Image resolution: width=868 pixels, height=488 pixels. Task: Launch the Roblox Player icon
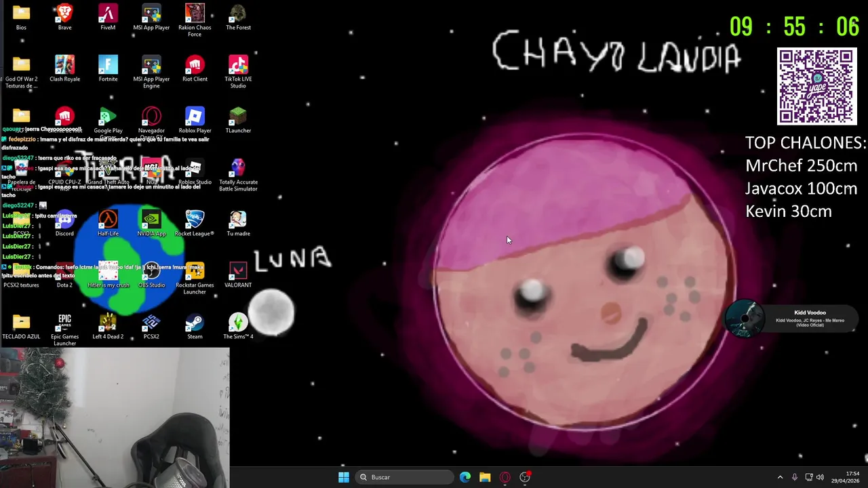pos(195,121)
